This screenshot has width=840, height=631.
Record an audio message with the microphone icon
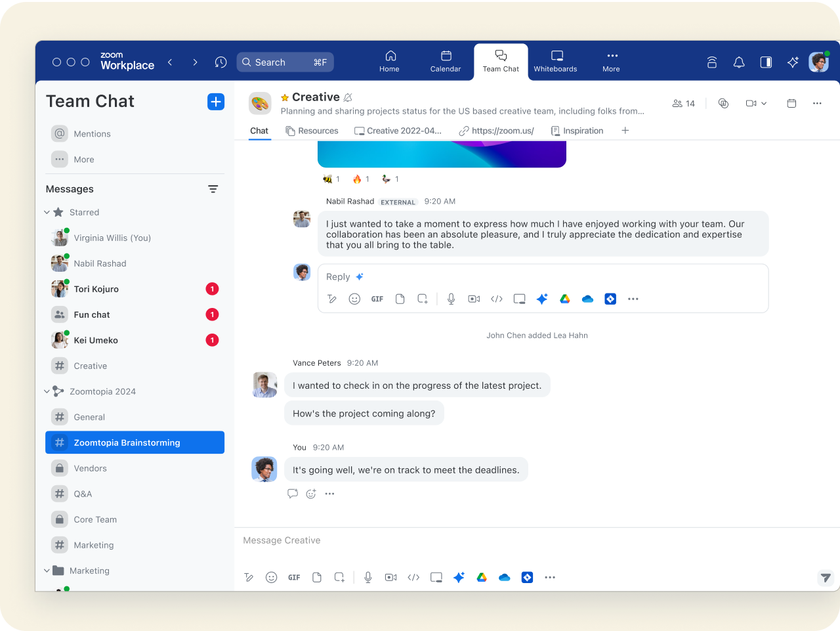coord(368,577)
